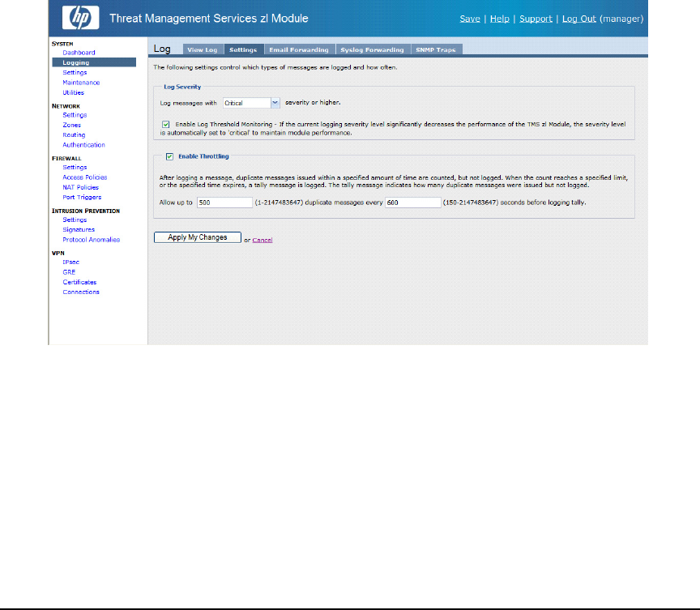Click the HP logo icon
Screen dimensions: 700x610
[81, 18]
